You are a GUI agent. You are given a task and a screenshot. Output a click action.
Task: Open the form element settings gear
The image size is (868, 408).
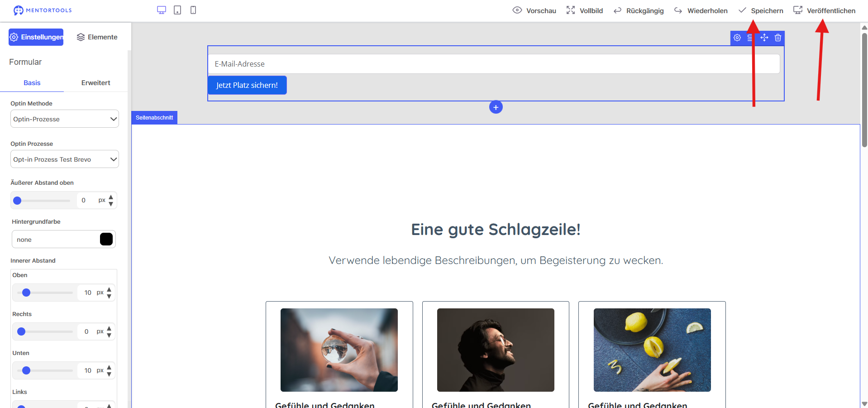pyautogui.click(x=737, y=38)
